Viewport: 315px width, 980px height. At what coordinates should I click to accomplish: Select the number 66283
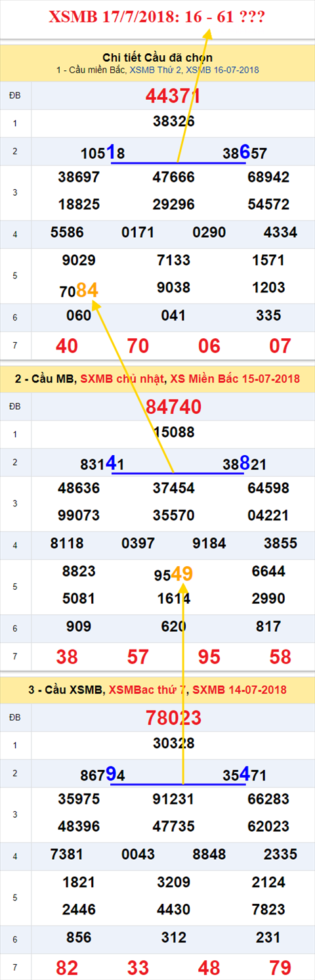(x=268, y=799)
